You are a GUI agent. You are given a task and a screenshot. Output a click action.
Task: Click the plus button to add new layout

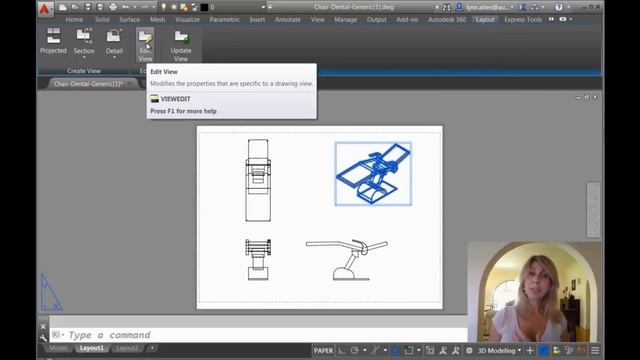[x=152, y=348]
